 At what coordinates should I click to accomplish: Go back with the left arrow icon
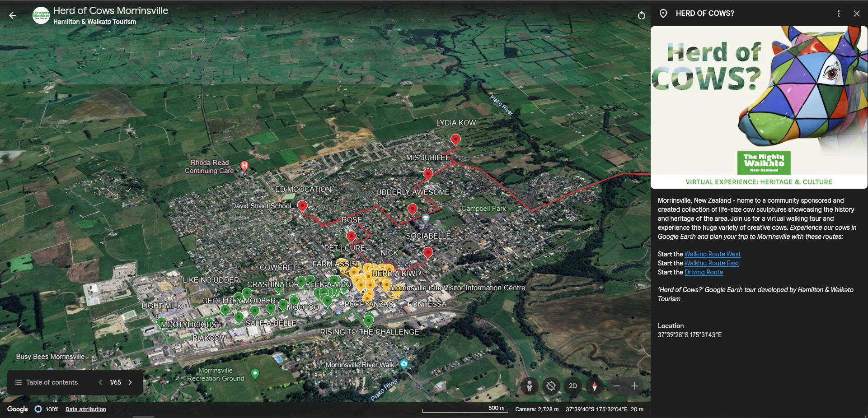13,15
